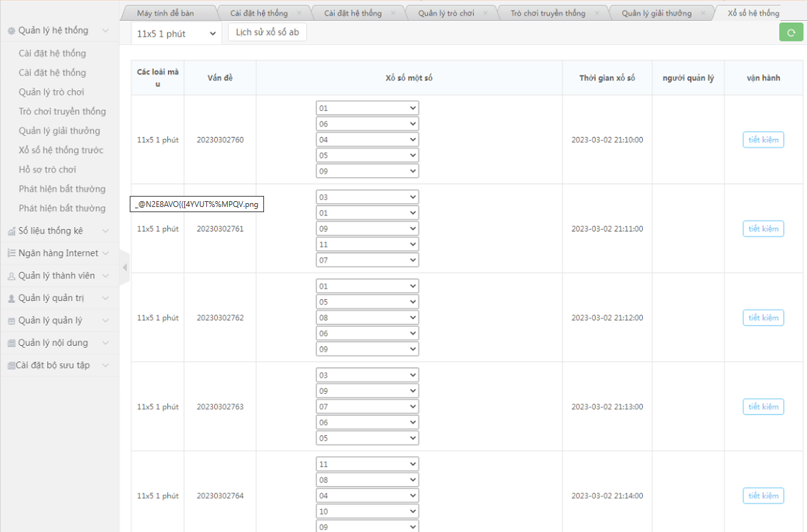Switch to the Trò chơi truyền thống tab
Viewport: 807px width, 532px height.
tap(548, 13)
